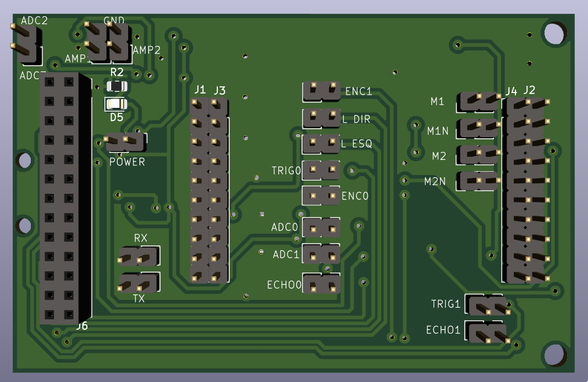Click the J2 reference label
The height and width of the screenshot is (382, 588).
[x=529, y=90]
